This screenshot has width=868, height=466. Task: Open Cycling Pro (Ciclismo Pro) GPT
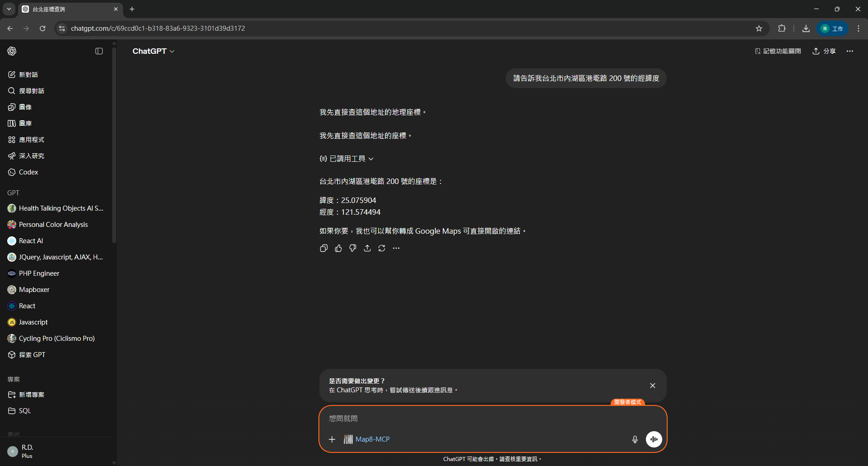click(x=55, y=339)
